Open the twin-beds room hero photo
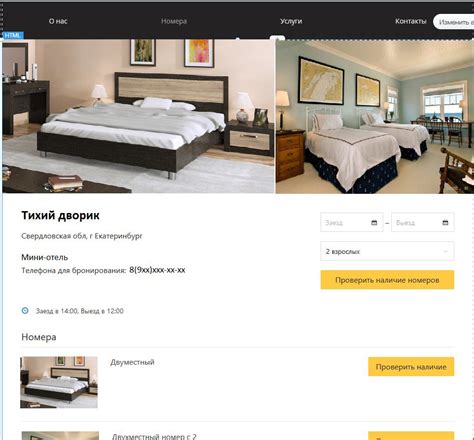474x440 pixels. coord(375,117)
